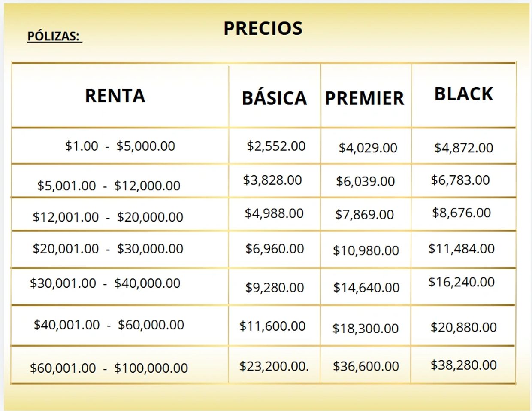Click the RENTA column header

coord(115,95)
